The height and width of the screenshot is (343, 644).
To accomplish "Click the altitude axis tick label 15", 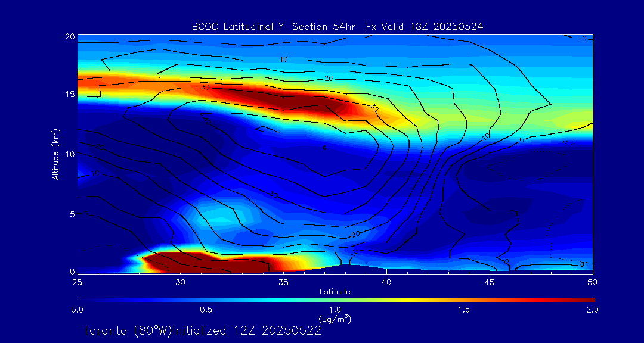I will pyautogui.click(x=70, y=94).
